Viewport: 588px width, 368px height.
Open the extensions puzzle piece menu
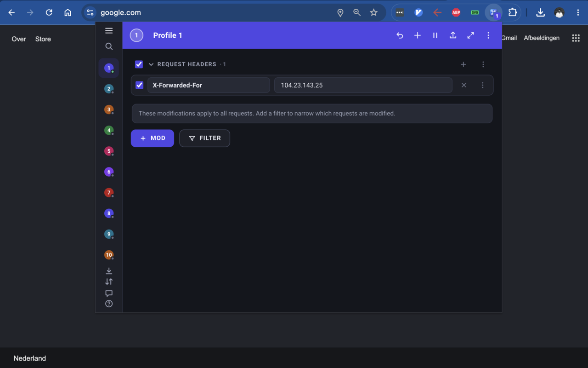[x=513, y=12]
